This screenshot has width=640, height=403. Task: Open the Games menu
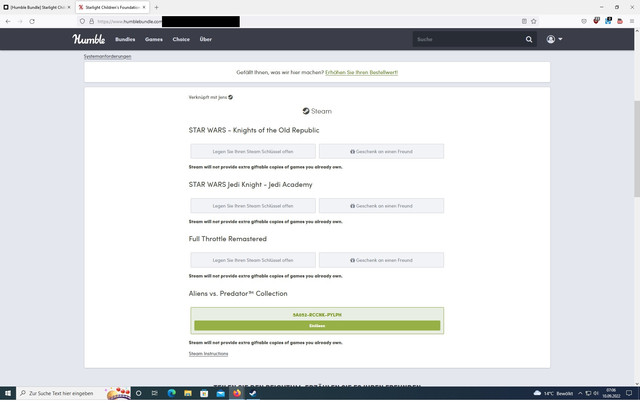click(154, 39)
